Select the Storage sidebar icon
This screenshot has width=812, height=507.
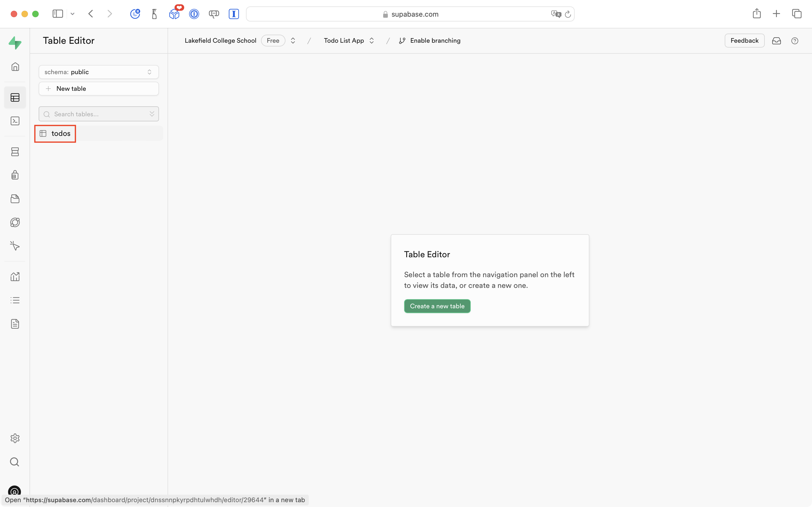pyautogui.click(x=15, y=198)
